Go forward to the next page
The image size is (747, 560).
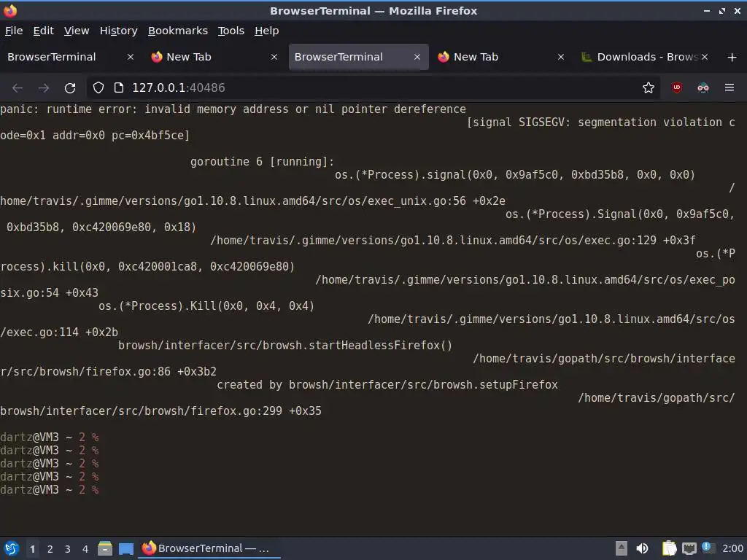click(x=44, y=87)
